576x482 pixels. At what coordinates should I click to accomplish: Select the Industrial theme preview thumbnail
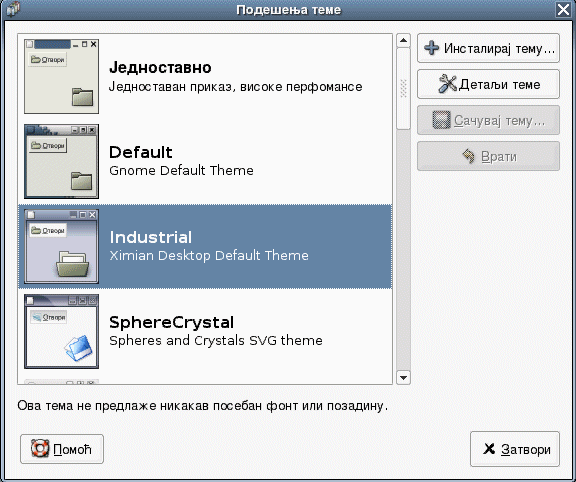coord(61,246)
